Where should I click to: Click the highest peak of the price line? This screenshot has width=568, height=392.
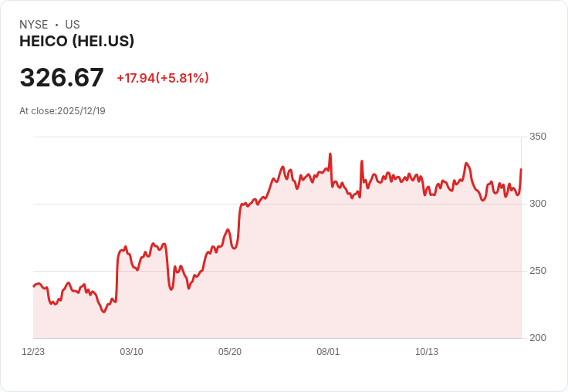(330, 154)
